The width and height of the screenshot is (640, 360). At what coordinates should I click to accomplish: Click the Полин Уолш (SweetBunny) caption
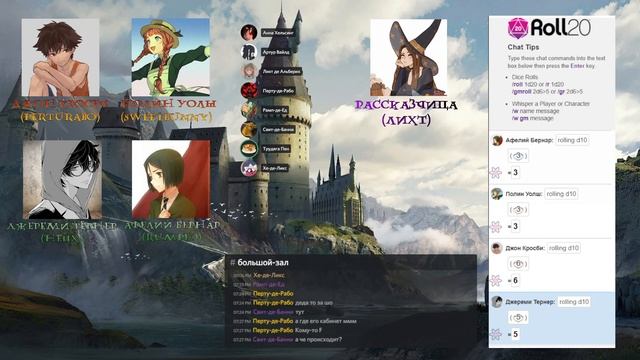tap(168, 110)
